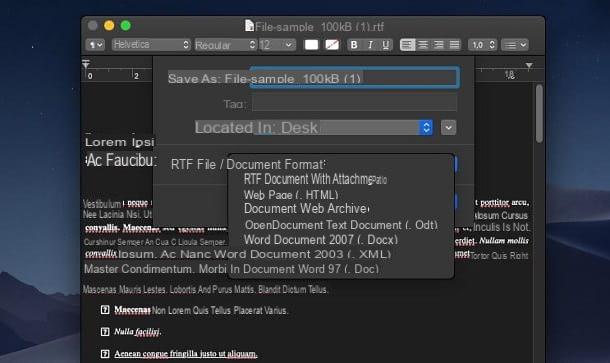Center align text
610x363 pixels.
pos(423,45)
